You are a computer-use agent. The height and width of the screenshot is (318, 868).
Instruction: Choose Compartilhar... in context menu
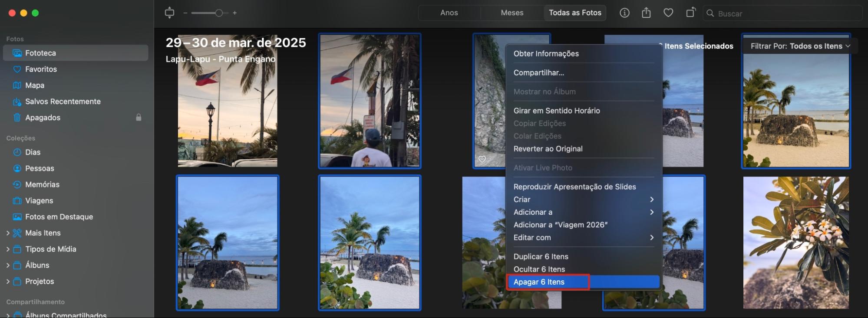click(x=584, y=72)
